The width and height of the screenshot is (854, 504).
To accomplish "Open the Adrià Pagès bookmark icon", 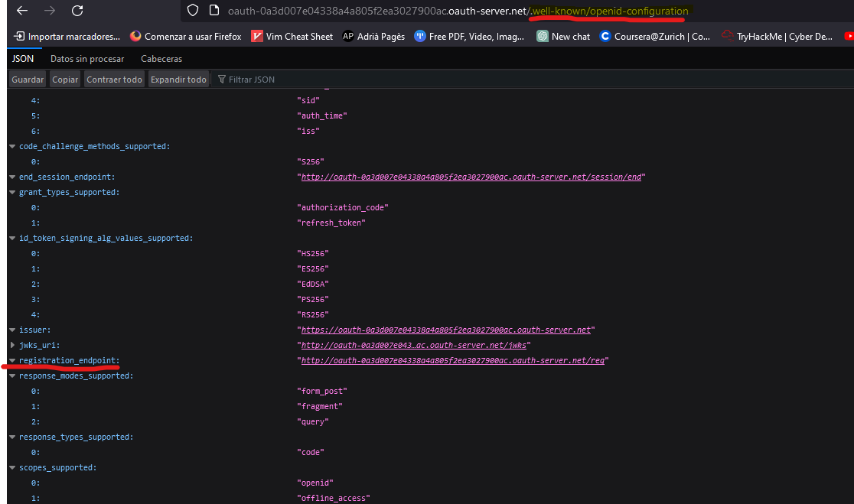I will pyautogui.click(x=348, y=36).
